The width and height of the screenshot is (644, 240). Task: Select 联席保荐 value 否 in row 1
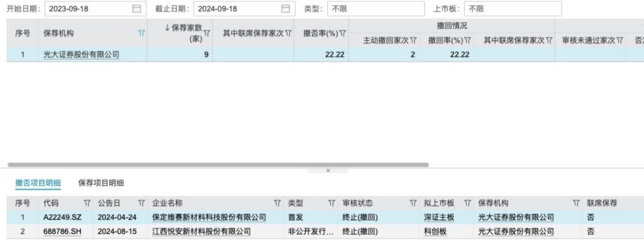590,217
